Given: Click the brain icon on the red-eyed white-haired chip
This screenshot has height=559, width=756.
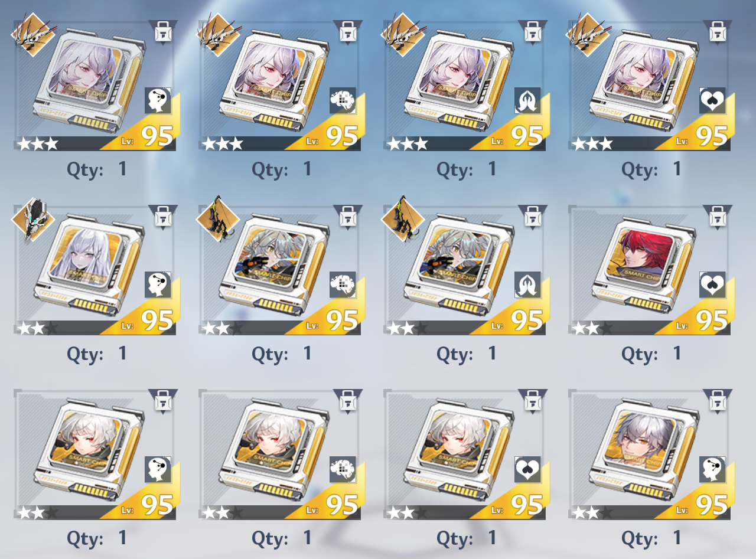Looking at the screenshot, I should point(343,469).
